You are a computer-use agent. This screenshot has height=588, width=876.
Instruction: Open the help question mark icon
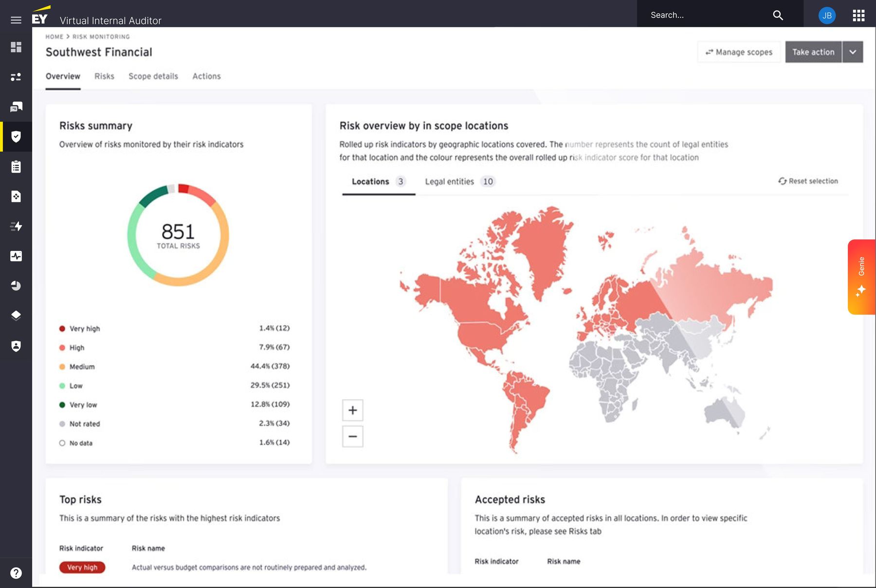point(16,573)
